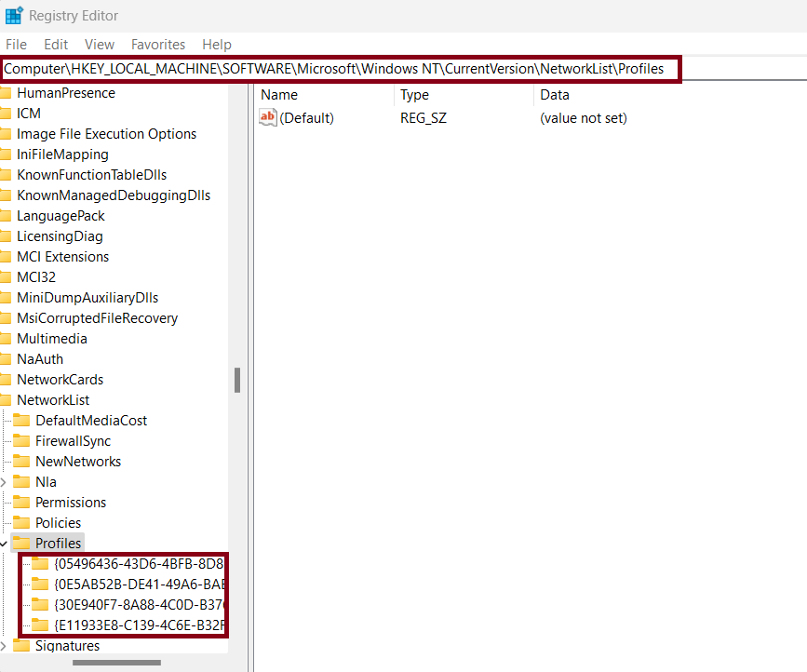The image size is (807, 672).
Task: Select Image File Execution Options key
Action: point(106,134)
